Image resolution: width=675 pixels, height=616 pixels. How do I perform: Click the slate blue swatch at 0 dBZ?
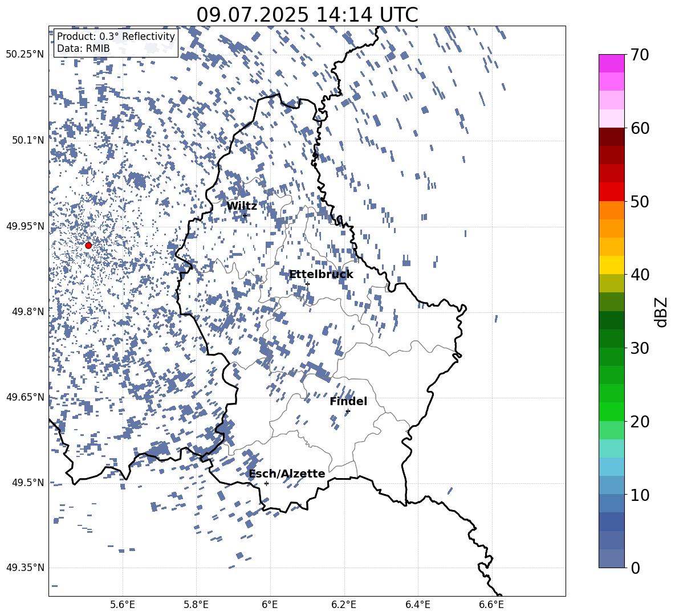pyautogui.click(x=612, y=558)
